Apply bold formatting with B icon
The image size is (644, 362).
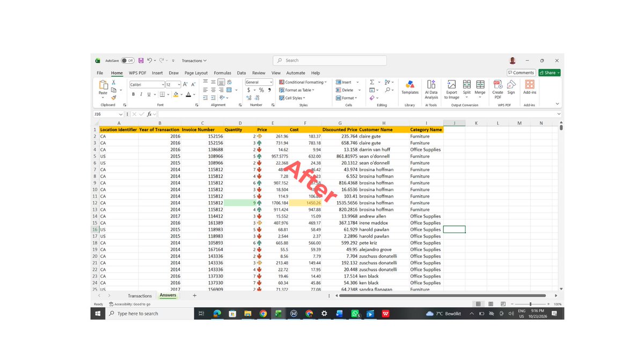click(x=134, y=94)
